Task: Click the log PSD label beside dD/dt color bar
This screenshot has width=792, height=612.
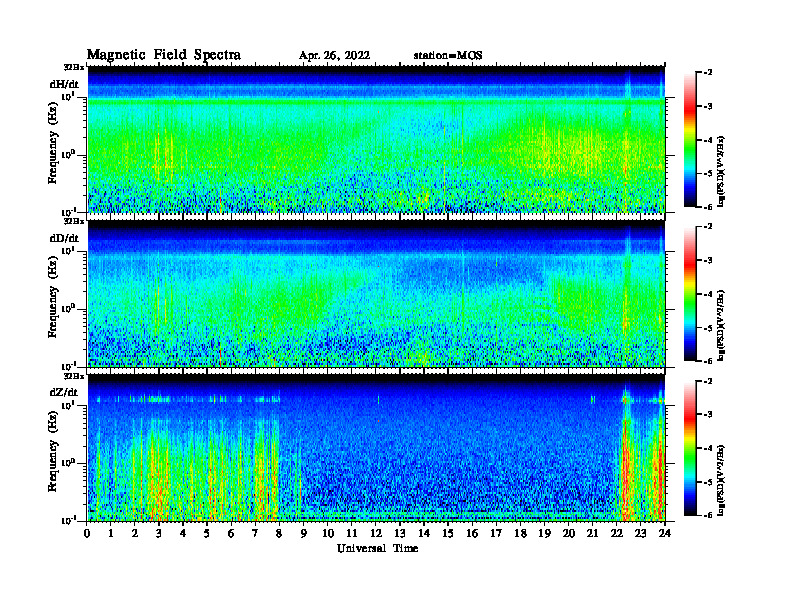Action: 721,325
